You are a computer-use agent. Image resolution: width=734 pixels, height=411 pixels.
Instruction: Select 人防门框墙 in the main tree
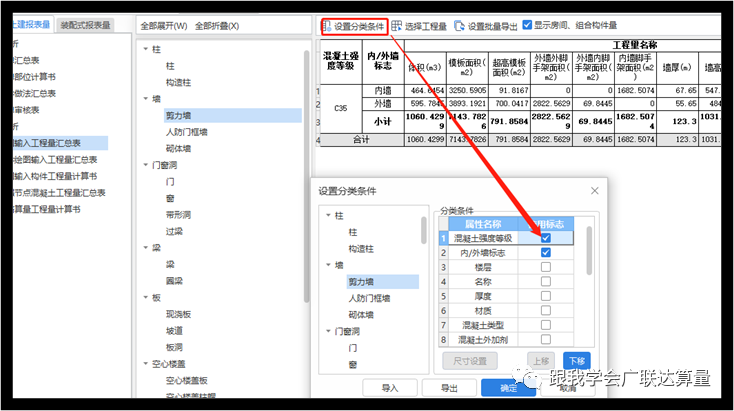186,132
